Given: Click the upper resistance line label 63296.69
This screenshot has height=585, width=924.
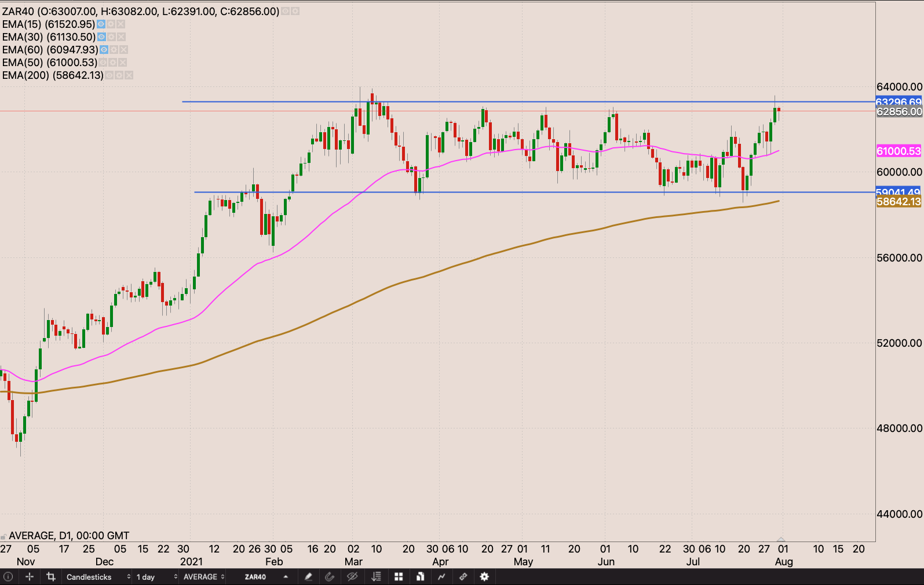Looking at the screenshot, I should [898, 102].
